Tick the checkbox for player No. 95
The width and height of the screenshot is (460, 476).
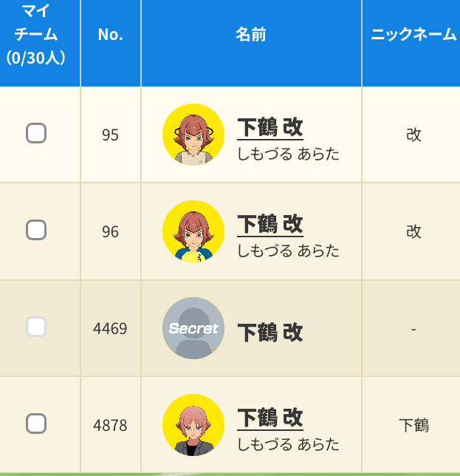[36, 134]
